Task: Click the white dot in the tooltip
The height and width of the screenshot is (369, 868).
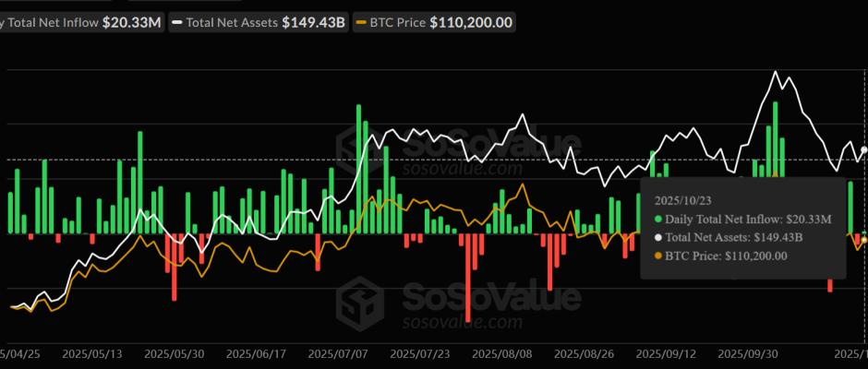Action: 657,237
